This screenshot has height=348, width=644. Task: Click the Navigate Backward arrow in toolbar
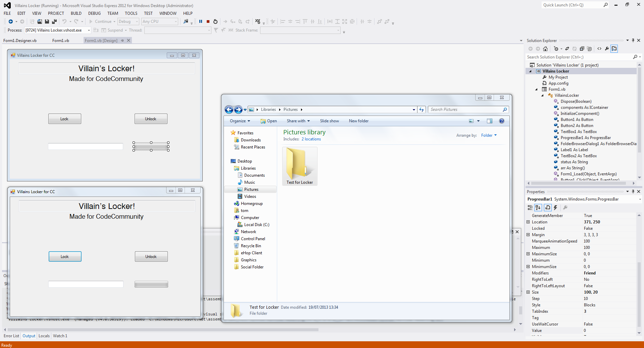click(11, 21)
